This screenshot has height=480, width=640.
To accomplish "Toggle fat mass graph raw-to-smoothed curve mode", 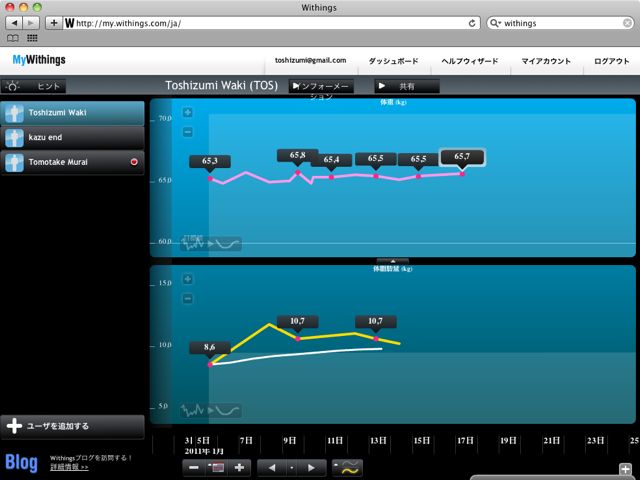I will [211, 410].
